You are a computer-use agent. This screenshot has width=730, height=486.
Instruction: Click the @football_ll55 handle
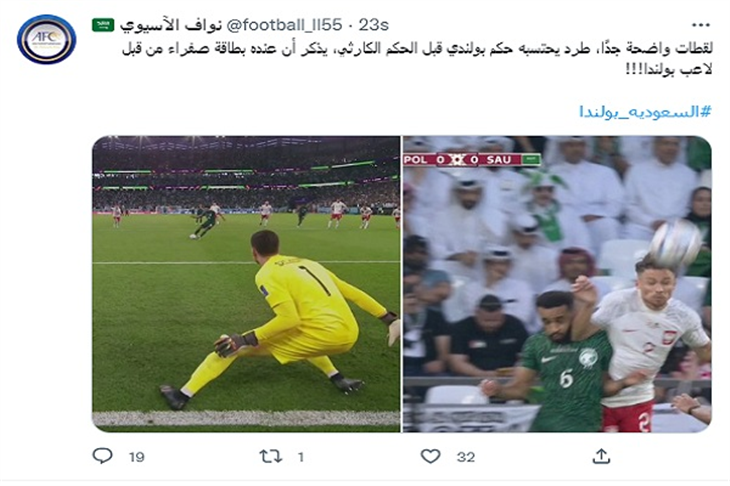pyautogui.click(x=284, y=25)
